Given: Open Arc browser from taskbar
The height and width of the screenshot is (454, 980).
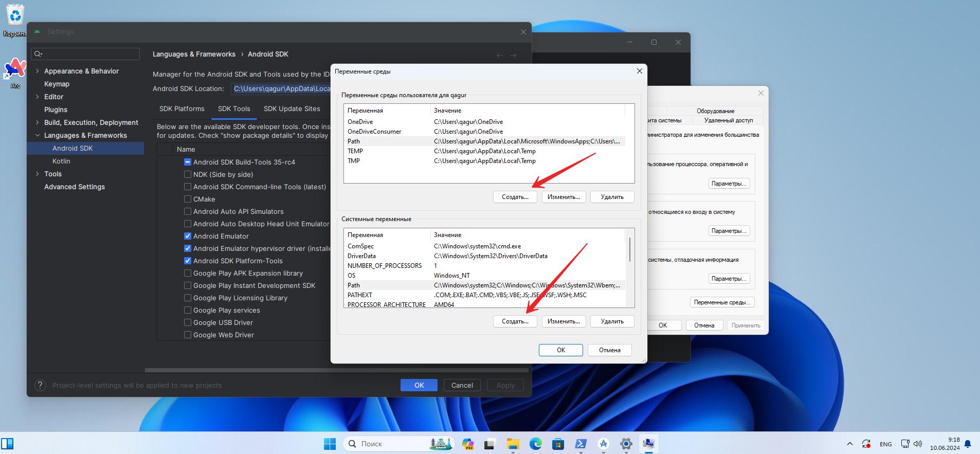Looking at the screenshot, I should 604,444.
